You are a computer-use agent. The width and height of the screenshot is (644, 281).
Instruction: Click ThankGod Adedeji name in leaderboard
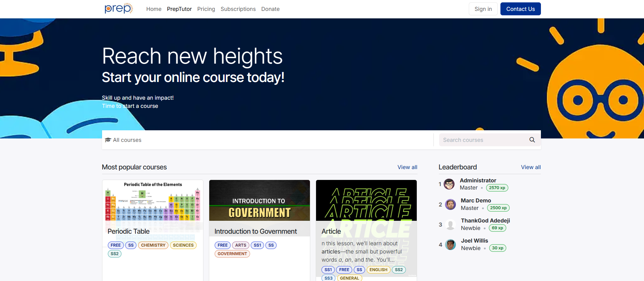click(x=485, y=220)
